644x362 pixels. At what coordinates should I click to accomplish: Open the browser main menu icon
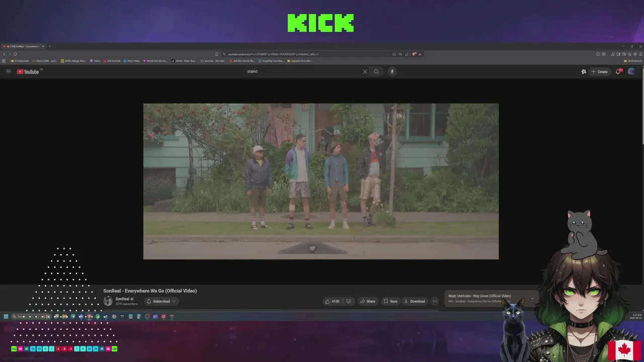point(640,54)
